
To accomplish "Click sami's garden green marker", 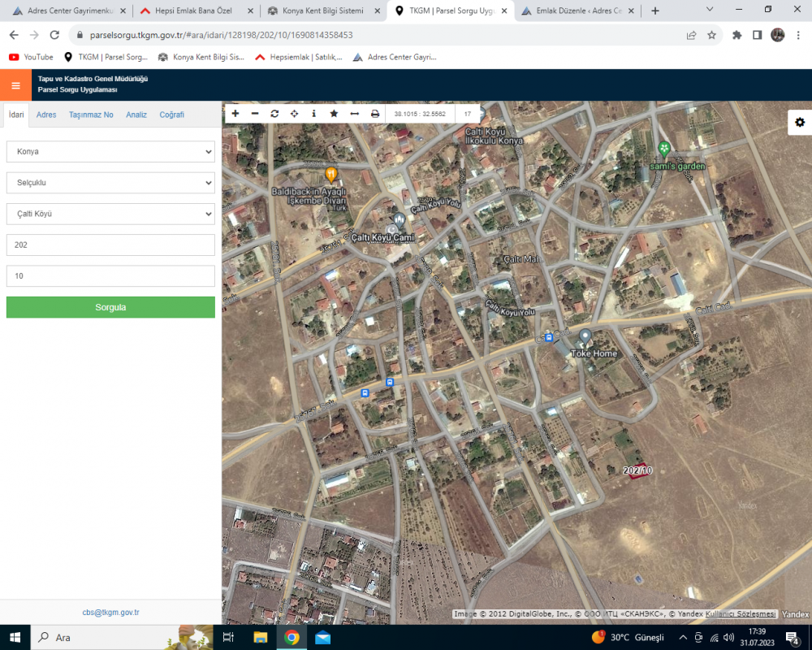I will (664, 149).
